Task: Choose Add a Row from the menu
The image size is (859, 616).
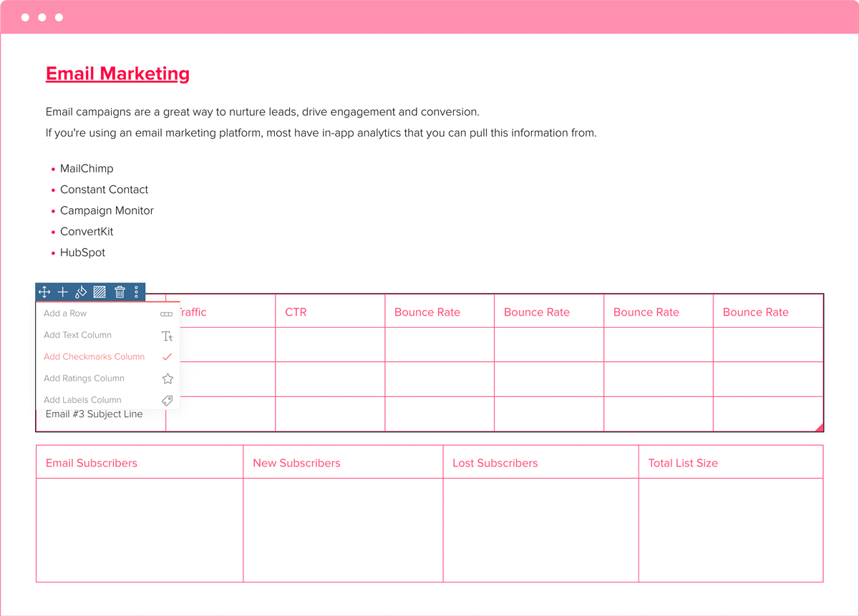Action: pos(65,313)
